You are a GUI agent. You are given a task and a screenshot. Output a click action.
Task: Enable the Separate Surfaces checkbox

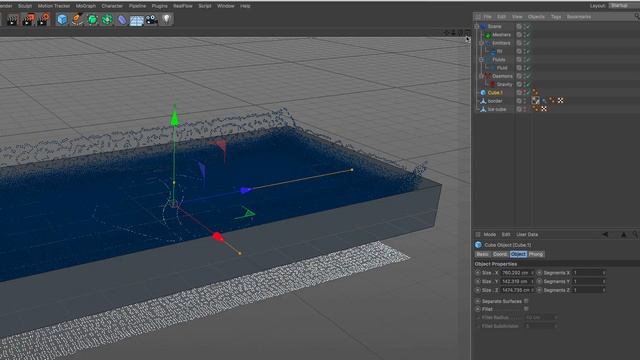[526, 301]
